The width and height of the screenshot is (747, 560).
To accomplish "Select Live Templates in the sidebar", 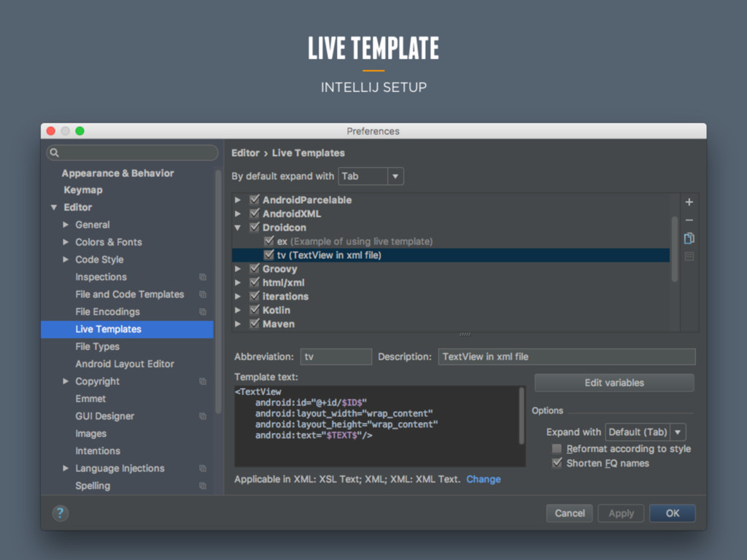I will [x=127, y=329].
